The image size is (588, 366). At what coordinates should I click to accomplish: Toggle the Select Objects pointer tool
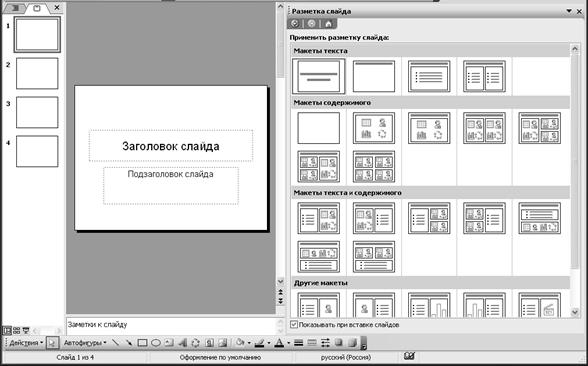(52, 343)
